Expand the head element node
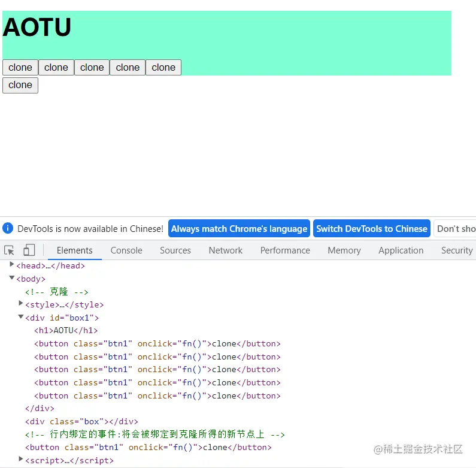The height and width of the screenshot is (468, 476). [11, 264]
